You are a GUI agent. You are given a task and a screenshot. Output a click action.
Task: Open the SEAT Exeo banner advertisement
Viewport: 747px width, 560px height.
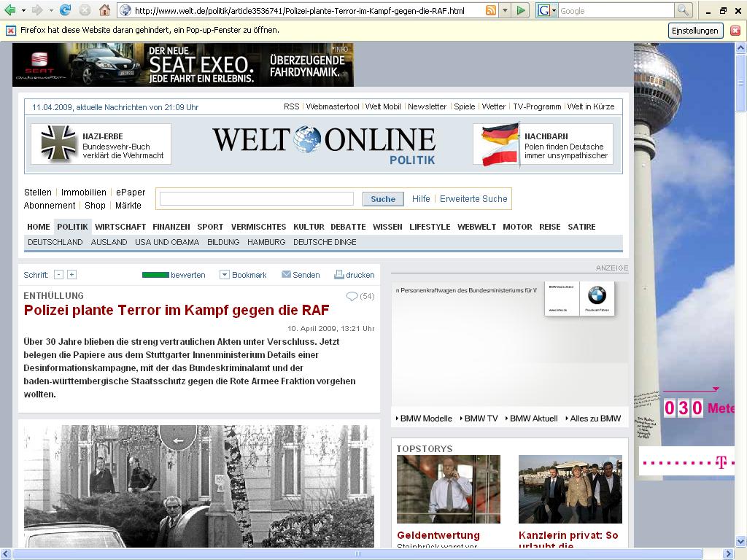click(x=183, y=65)
